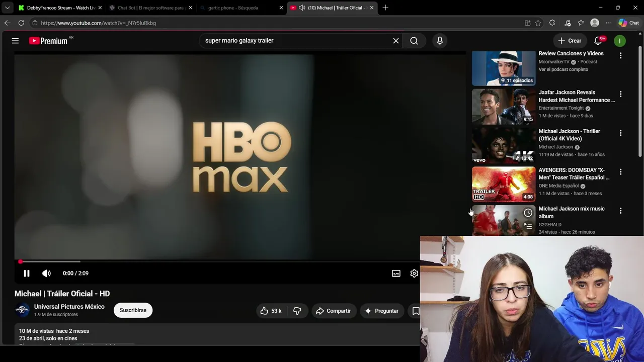Mute the video volume
Viewport: 644px width, 362px height.
click(x=46, y=273)
